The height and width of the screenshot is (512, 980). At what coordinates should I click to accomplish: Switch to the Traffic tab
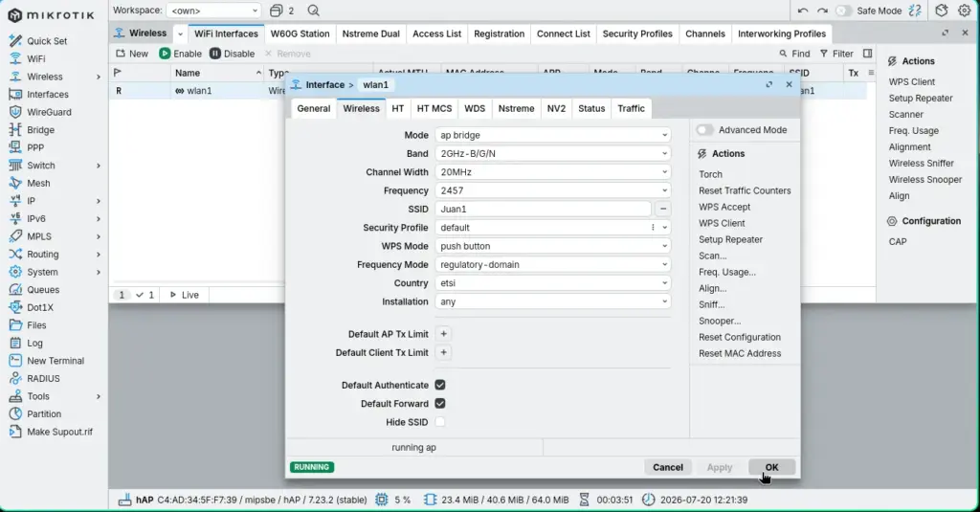pos(631,108)
